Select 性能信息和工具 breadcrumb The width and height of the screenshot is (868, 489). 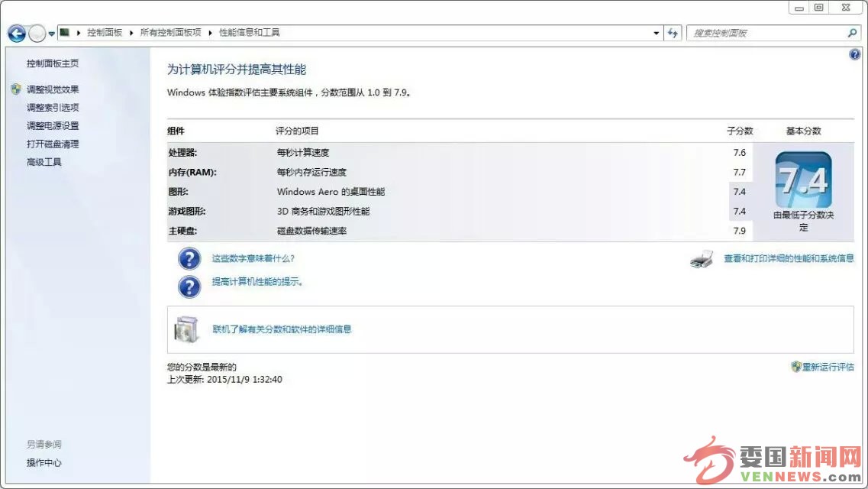250,33
